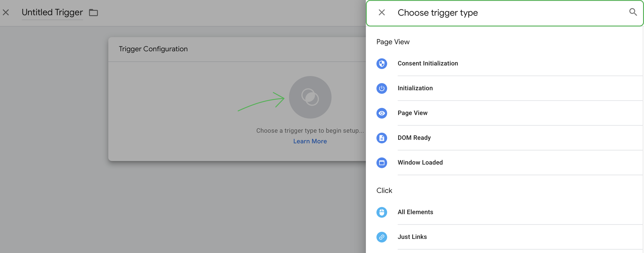Click the Consent Initialization shield icon
This screenshot has height=253, width=644.
(382, 64)
